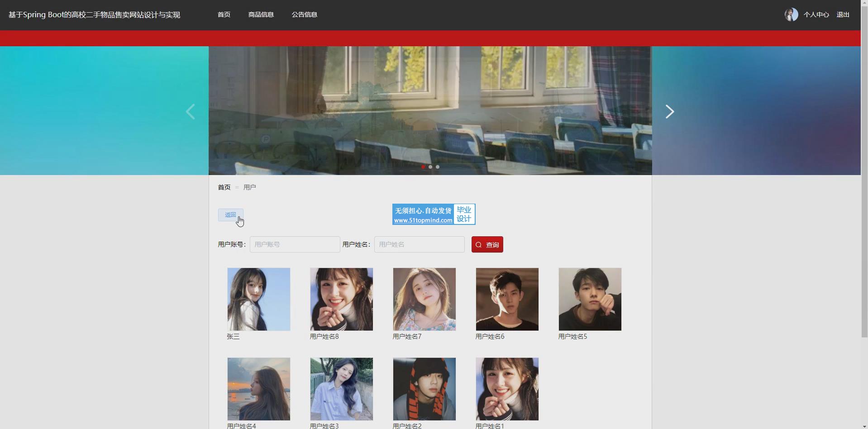Image resolution: width=868 pixels, height=429 pixels.
Task: Click the 首页 breadcrumb link
Action: (x=224, y=187)
